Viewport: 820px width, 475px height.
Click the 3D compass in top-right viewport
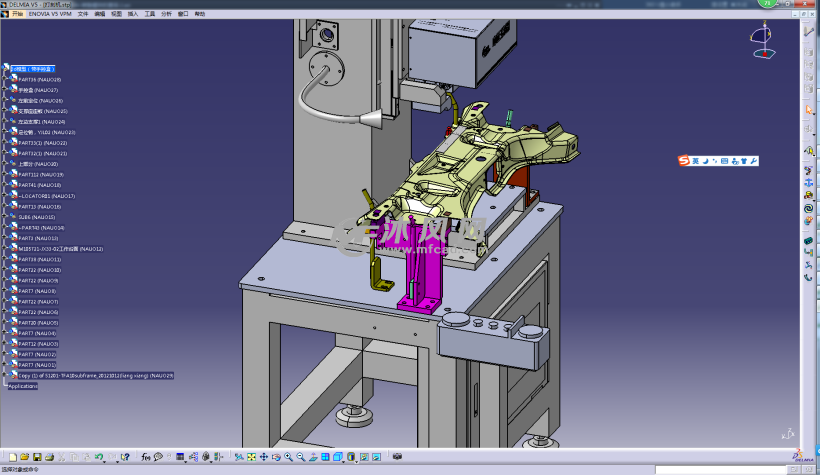tap(761, 39)
